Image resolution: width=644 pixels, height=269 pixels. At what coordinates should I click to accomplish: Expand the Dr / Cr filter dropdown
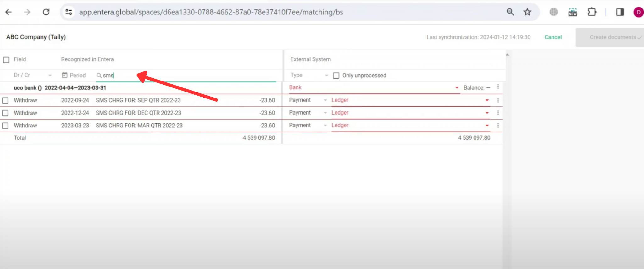(x=50, y=75)
